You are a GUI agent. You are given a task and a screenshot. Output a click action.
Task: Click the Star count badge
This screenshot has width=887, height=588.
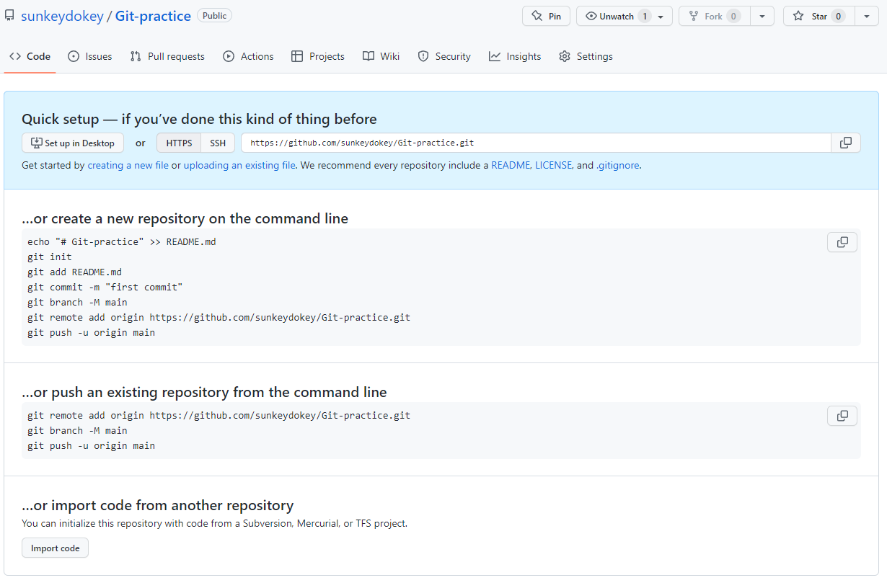coord(837,16)
